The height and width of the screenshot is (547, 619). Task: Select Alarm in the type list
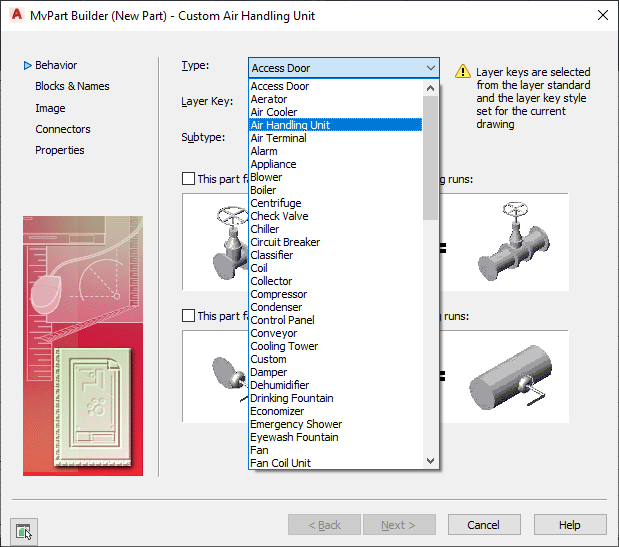coord(336,151)
